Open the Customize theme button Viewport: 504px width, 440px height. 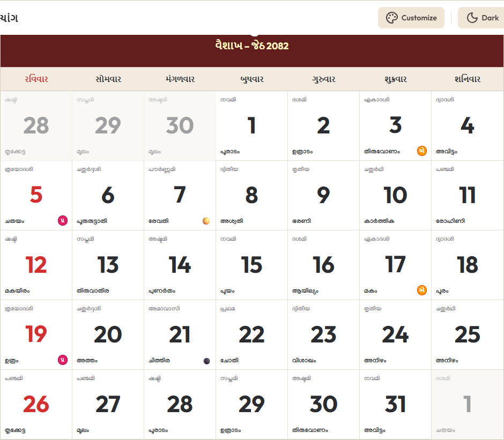(411, 18)
